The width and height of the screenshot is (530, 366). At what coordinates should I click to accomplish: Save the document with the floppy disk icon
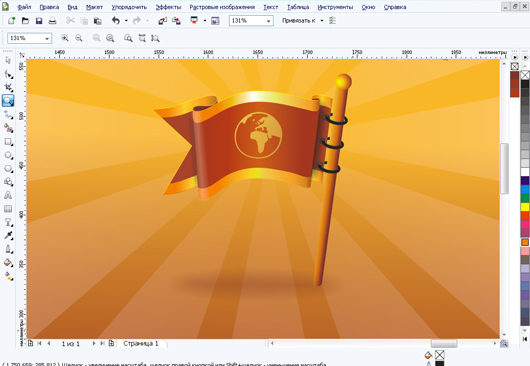click(x=39, y=21)
